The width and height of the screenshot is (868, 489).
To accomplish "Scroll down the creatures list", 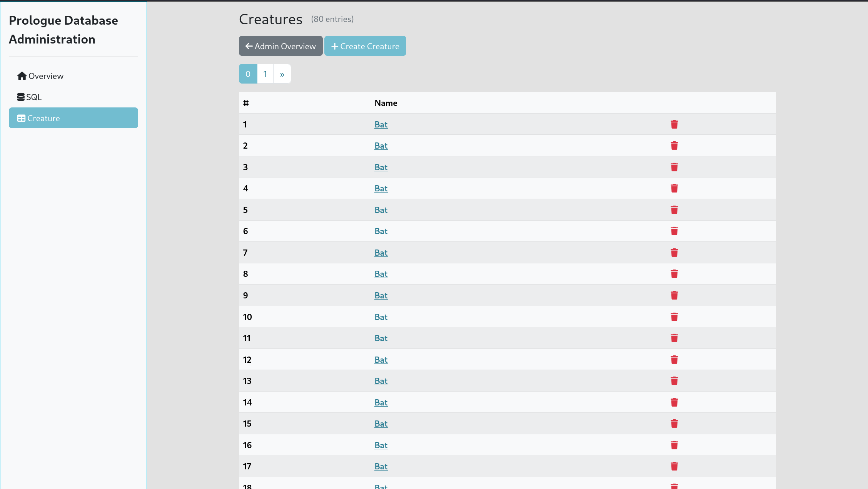I will pos(282,73).
